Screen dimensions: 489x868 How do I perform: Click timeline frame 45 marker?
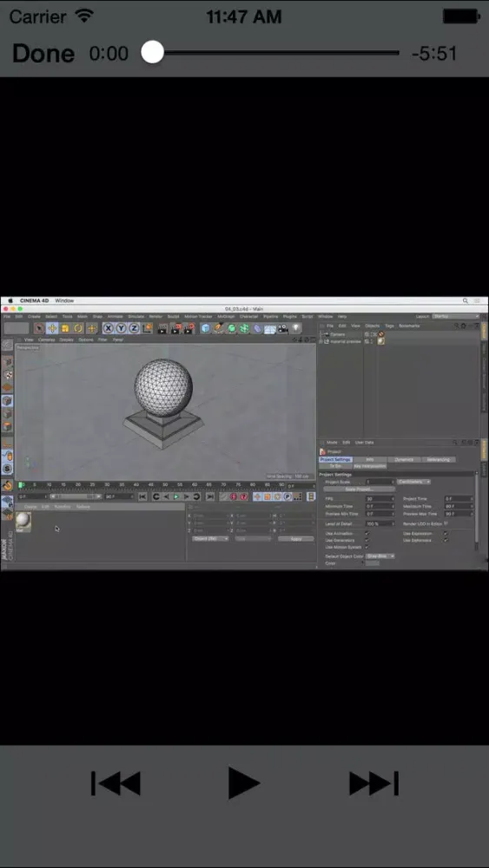coord(150,484)
